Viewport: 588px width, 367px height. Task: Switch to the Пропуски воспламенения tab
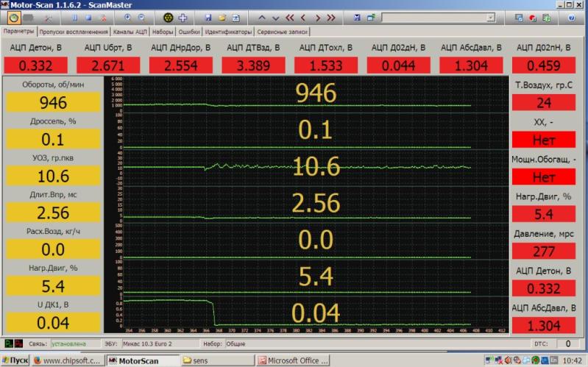click(74, 32)
